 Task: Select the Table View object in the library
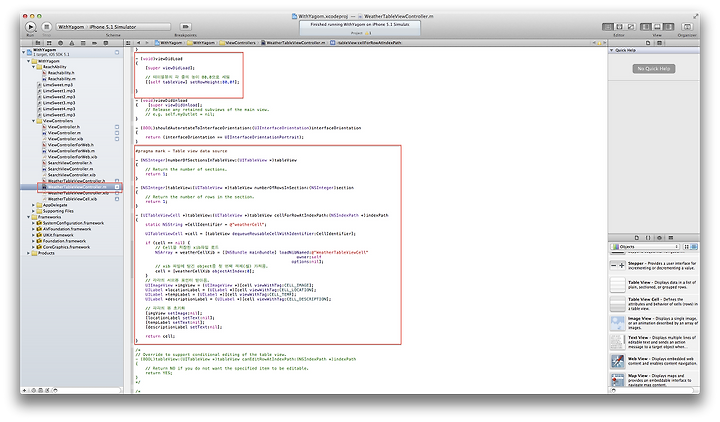(x=654, y=285)
